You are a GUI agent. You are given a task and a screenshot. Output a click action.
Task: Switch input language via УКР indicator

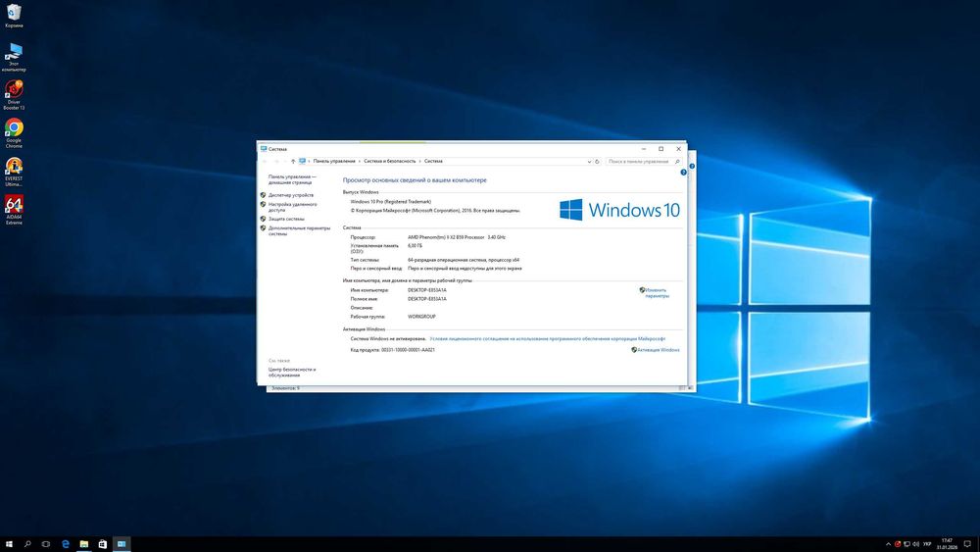927,544
